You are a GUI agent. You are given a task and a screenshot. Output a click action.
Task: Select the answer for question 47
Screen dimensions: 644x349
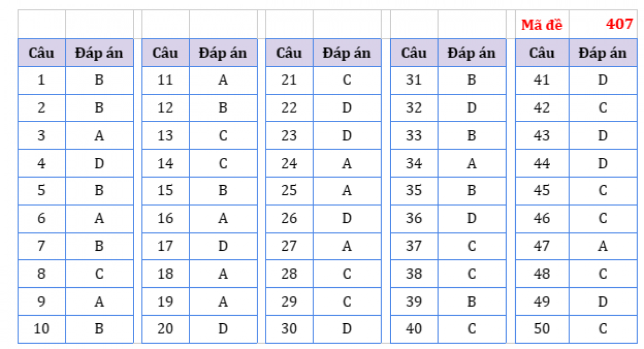[603, 246]
